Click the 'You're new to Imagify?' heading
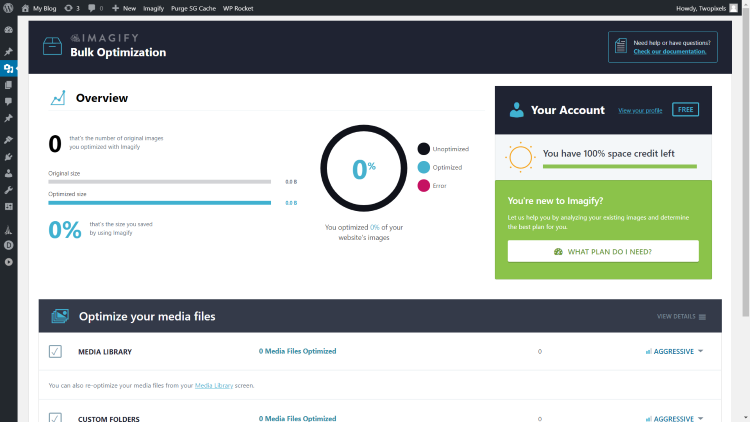 click(x=555, y=201)
